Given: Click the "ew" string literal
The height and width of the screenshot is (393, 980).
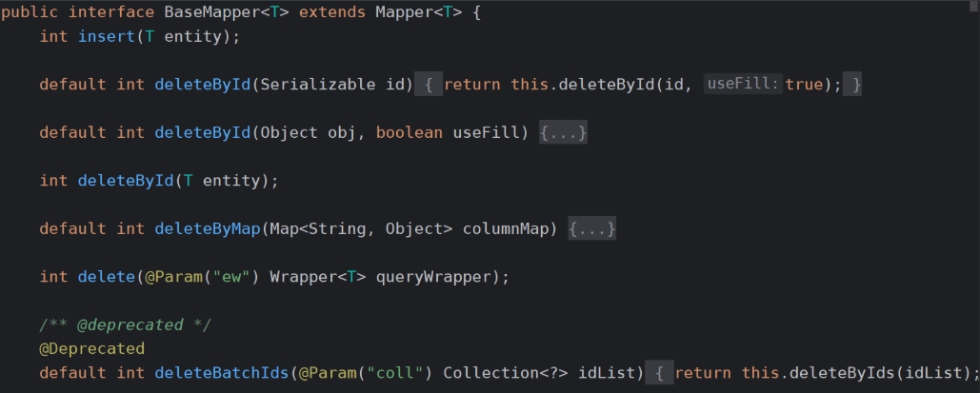Looking at the screenshot, I should coord(231,277).
